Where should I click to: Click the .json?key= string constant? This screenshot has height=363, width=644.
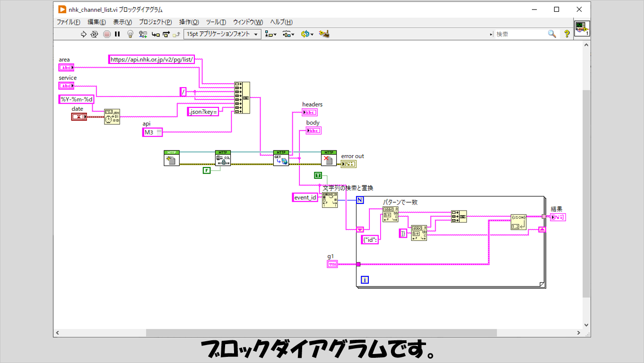pos(203,112)
